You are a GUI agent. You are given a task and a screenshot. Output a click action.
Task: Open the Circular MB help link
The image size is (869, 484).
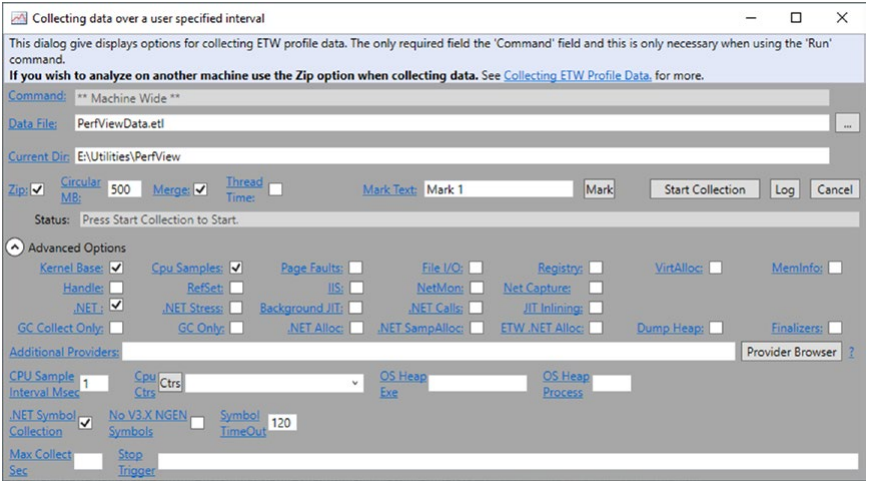point(80,190)
